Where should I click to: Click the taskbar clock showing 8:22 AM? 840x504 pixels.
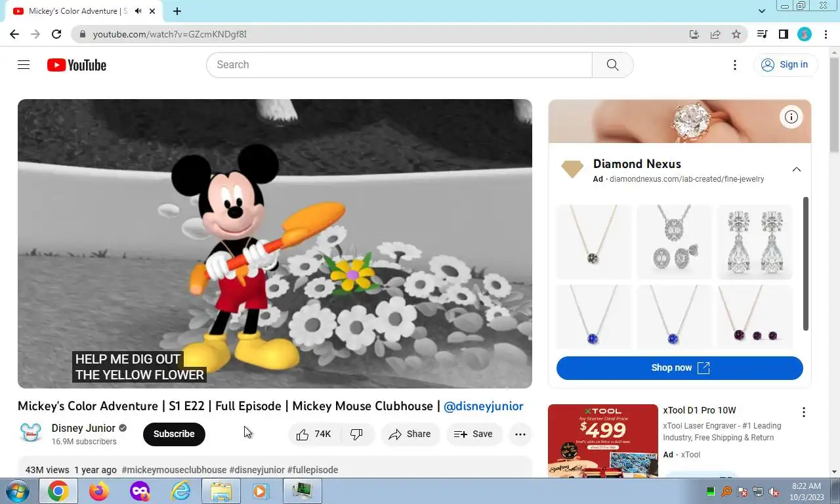tap(807, 492)
